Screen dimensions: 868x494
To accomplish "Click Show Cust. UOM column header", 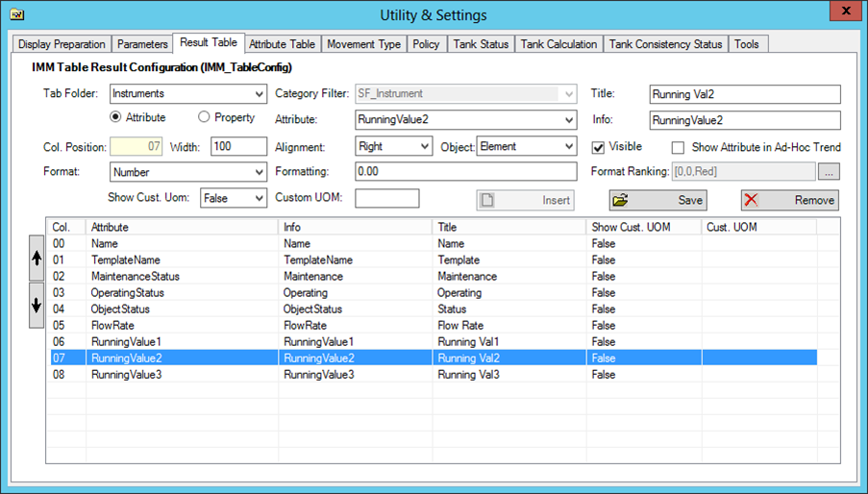I will click(x=644, y=227).
